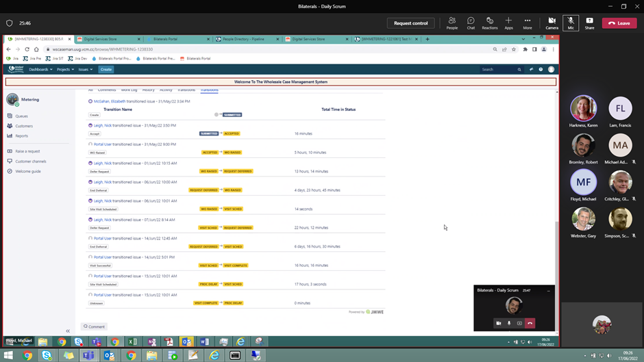
Task: Open the Reactions menu
Action: (x=490, y=23)
